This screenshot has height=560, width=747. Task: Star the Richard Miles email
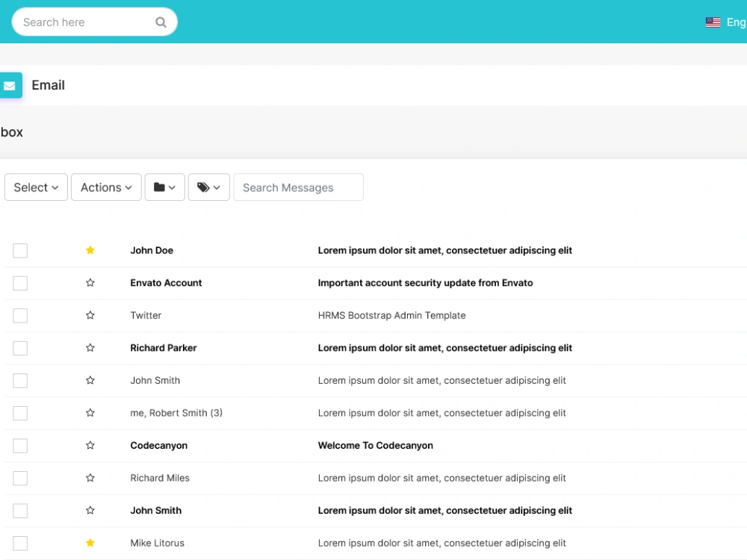pos(90,478)
